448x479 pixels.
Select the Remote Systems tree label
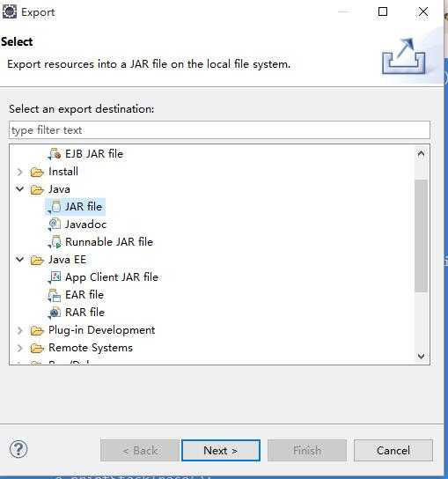[91, 348]
